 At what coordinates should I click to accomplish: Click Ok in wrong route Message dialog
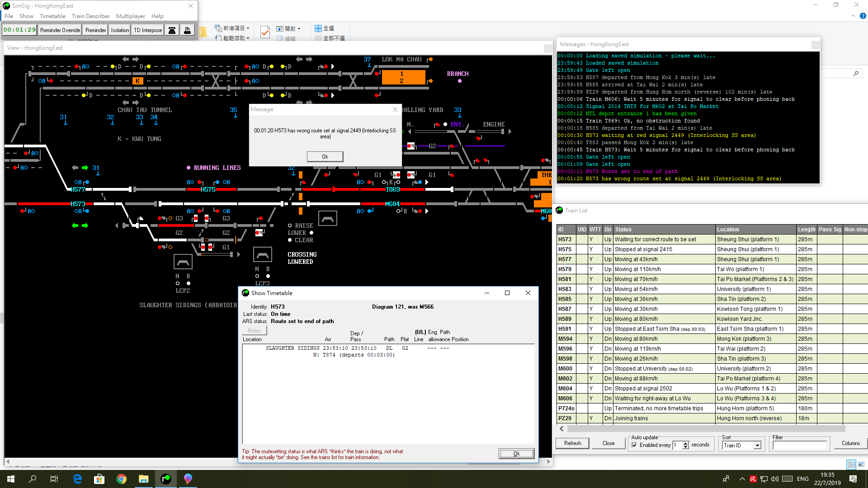(325, 156)
